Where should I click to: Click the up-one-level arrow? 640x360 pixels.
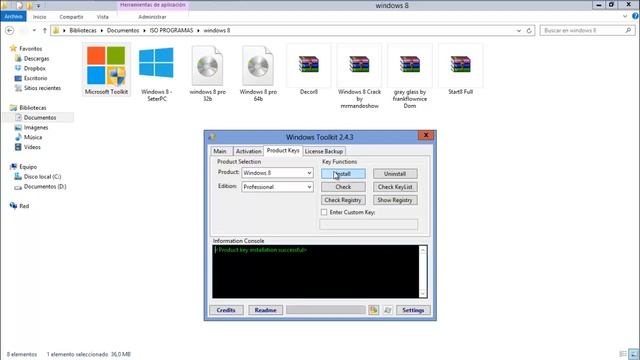(x=45, y=30)
